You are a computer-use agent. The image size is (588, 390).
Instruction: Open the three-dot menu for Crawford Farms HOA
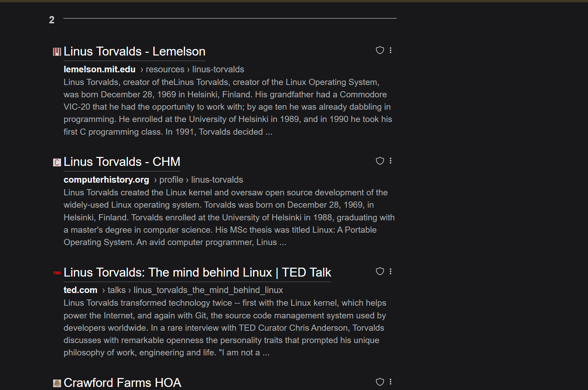(391, 382)
